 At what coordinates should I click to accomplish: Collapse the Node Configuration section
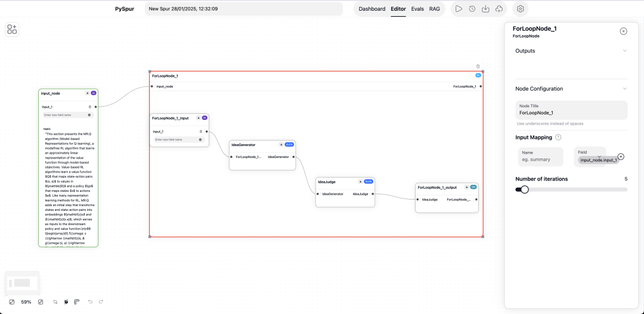tap(624, 89)
